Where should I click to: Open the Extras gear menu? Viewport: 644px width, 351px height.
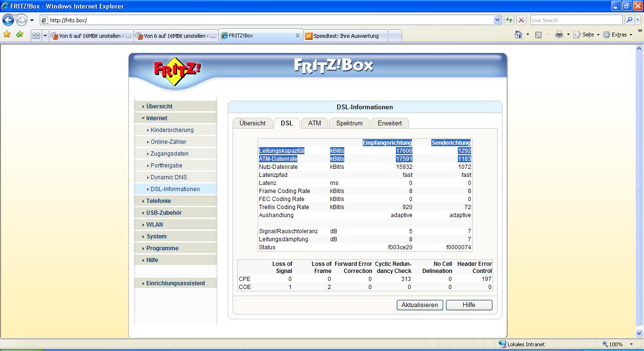coord(617,35)
